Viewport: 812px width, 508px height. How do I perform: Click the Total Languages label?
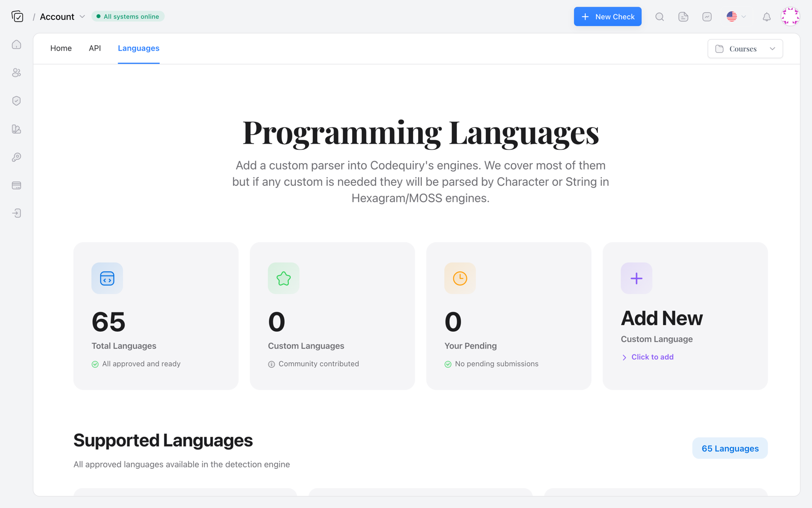[124, 346]
